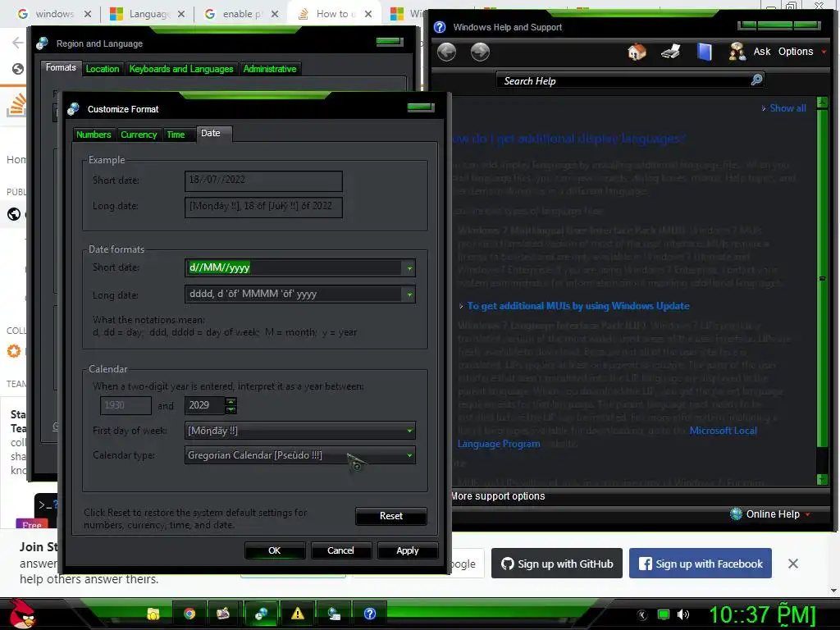
Task: Click the Region and Language title icon
Action: tap(42, 43)
